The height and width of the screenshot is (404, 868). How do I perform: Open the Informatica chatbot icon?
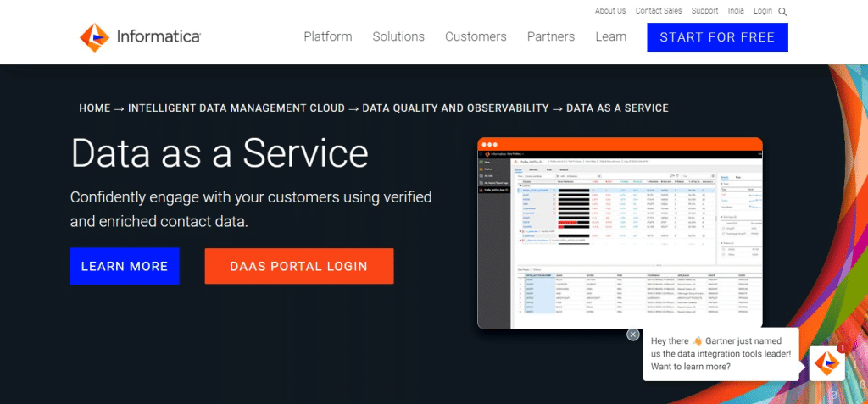pos(826,363)
